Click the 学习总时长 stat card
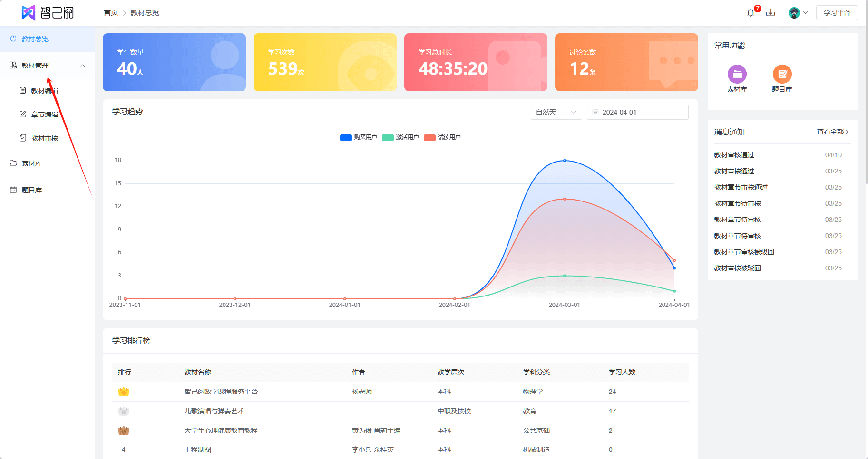This screenshot has height=459, width=868. pos(476,62)
